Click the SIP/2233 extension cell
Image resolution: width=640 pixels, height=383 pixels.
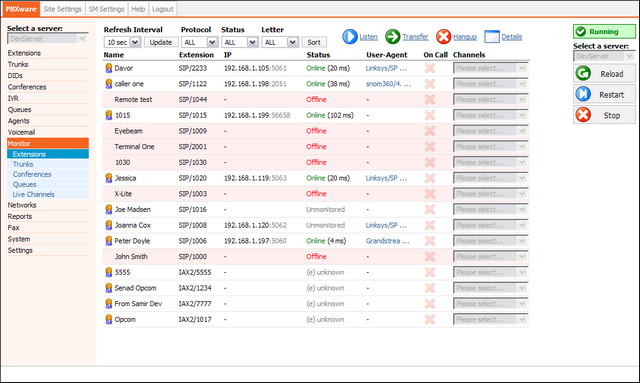coord(193,68)
